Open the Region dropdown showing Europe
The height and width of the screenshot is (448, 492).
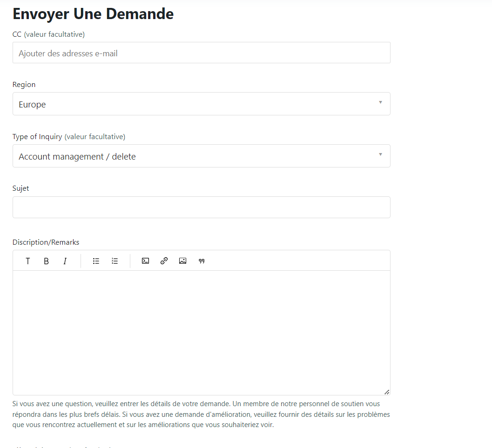pos(202,104)
